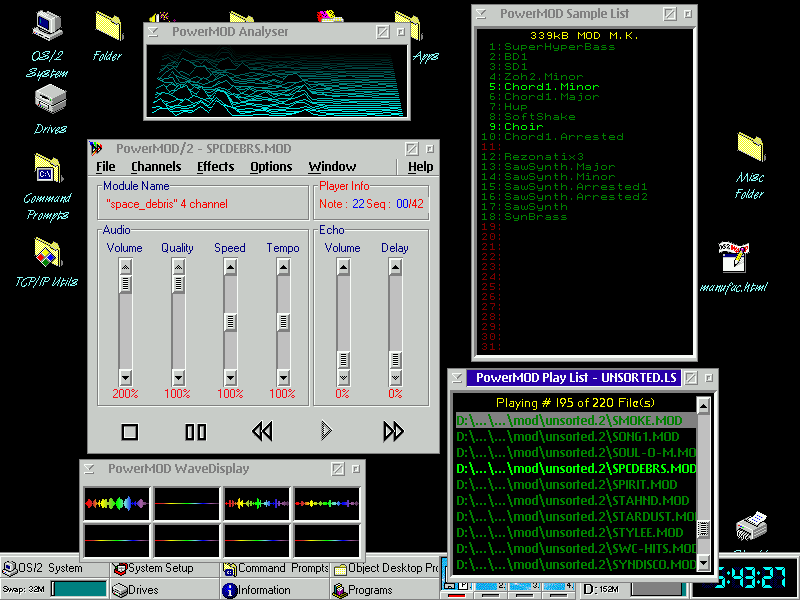The image size is (800, 600).
Task: Open the Options menu
Action: [271, 167]
